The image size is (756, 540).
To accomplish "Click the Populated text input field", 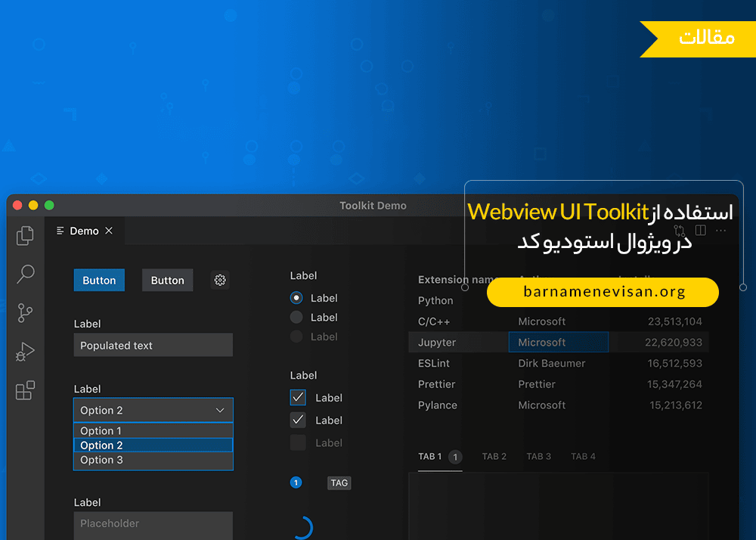I will click(x=153, y=345).
